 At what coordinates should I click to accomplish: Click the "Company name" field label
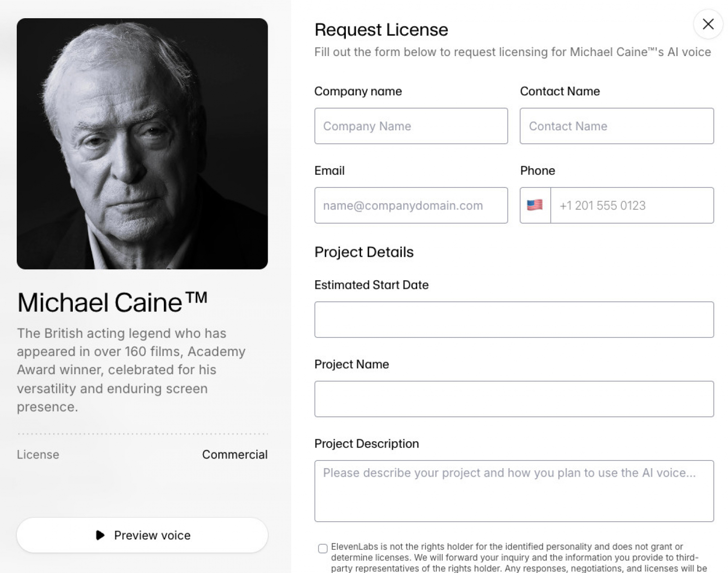[x=358, y=92]
